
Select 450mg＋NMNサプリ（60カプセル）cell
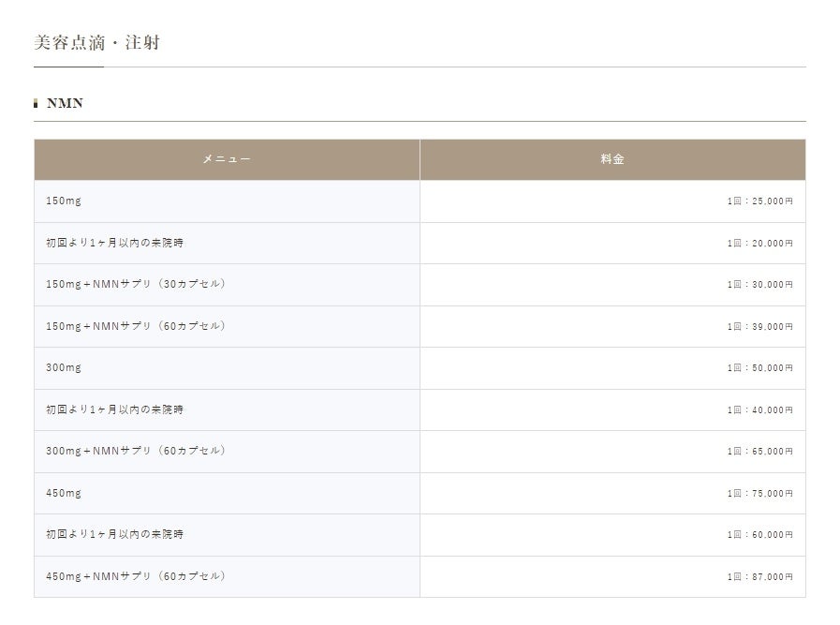coord(228,576)
